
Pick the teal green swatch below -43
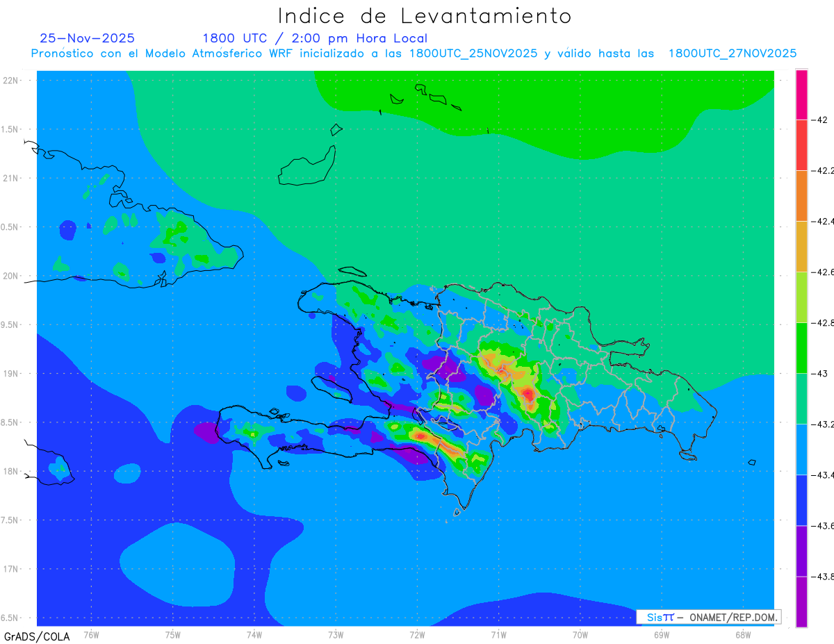tap(801, 398)
